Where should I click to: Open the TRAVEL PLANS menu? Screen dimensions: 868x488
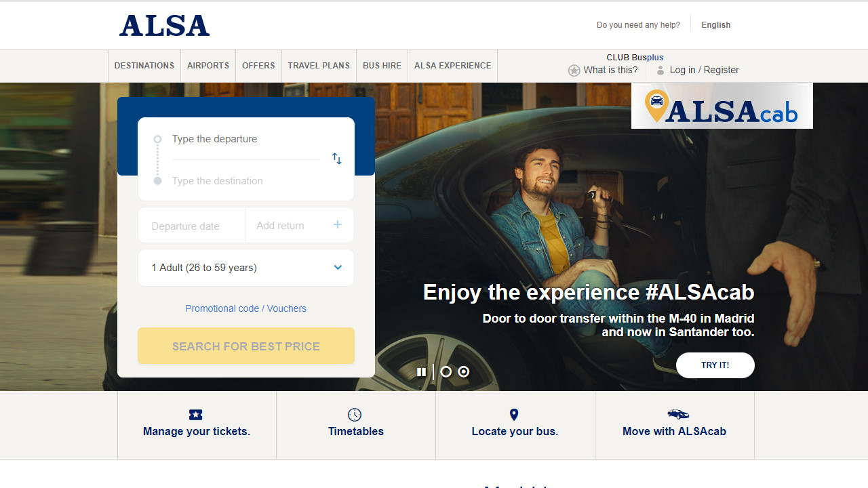(319, 66)
